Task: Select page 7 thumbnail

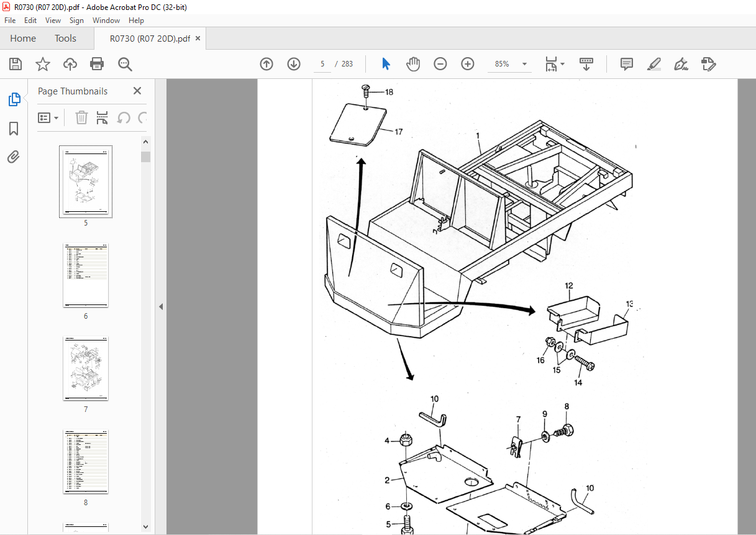Action: [x=86, y=368]
